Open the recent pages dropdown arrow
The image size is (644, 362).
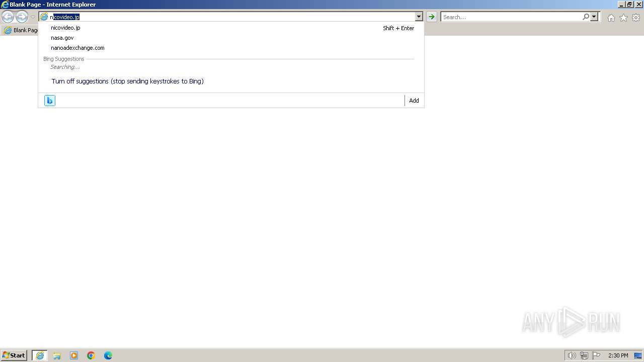tap(33, 17)
